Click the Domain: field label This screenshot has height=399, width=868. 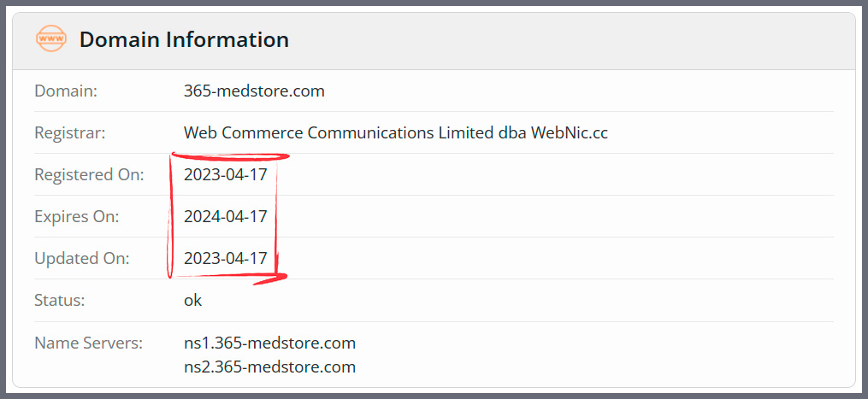pyautogui.click(x=66, y=91)
